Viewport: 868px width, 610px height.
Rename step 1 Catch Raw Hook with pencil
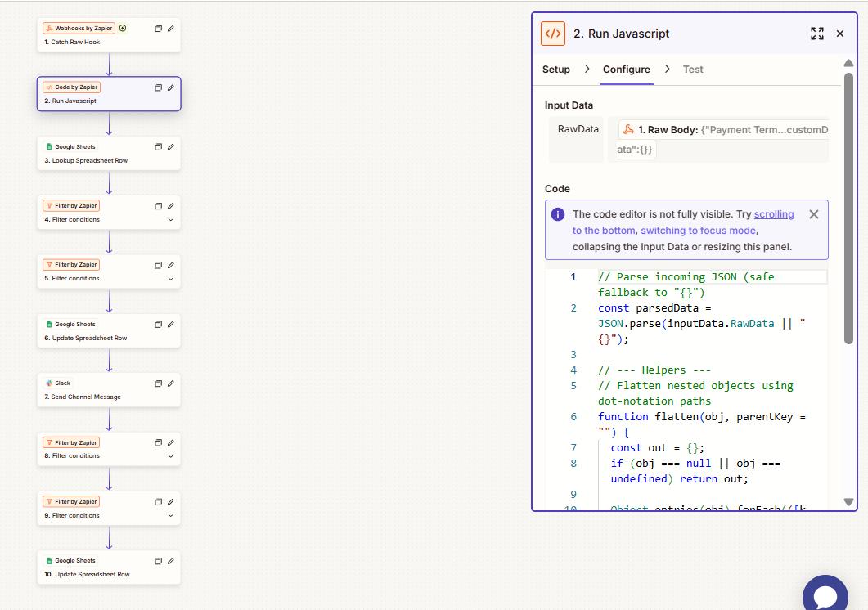click(170, 29)
